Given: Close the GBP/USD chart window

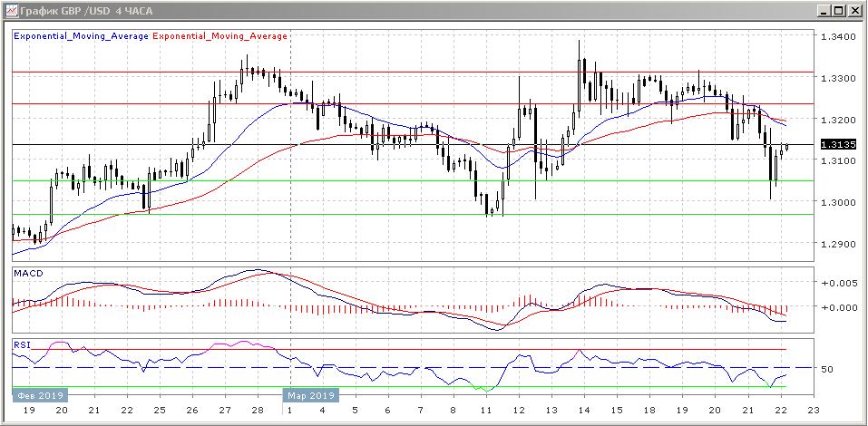Looking at the screenshot, I should [854, 10].
